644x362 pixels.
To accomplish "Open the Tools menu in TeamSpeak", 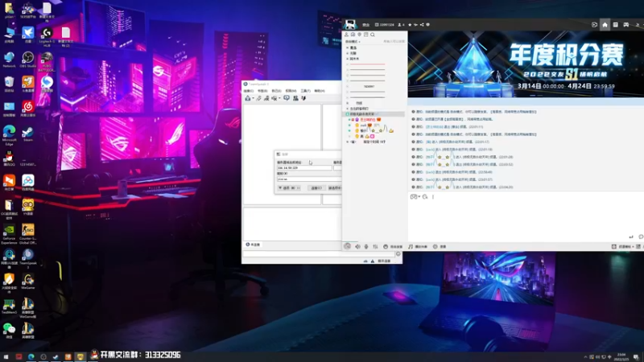I will click(305, 91).
